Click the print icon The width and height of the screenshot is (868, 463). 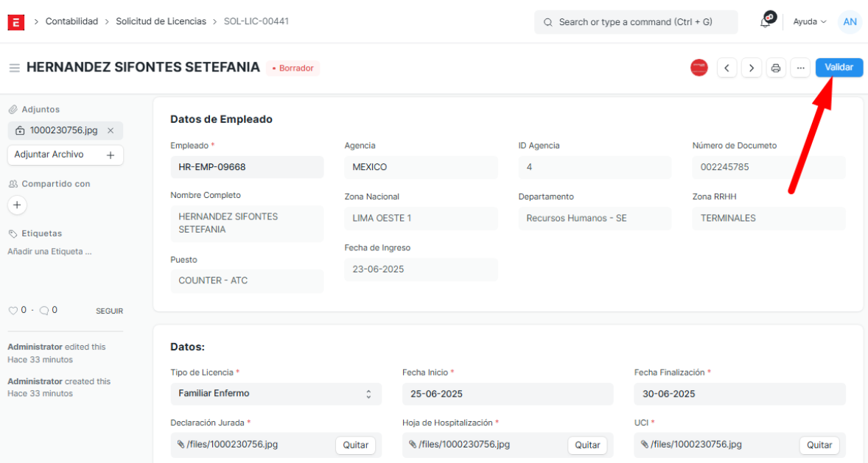776,68
